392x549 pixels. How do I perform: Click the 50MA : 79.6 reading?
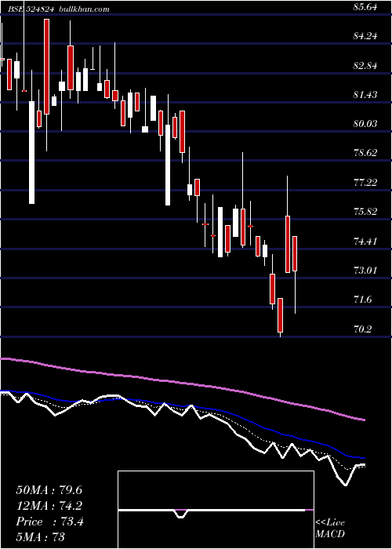coord(49,490)
